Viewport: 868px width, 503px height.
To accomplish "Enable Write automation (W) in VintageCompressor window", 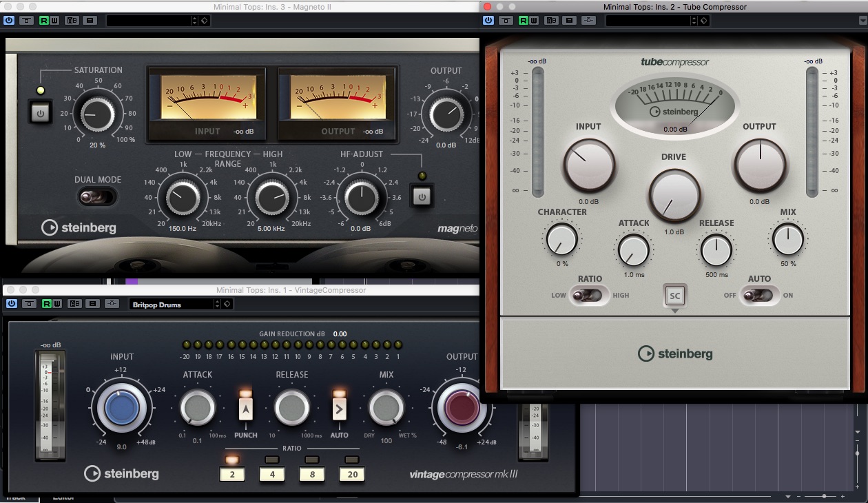I will pyautogui.click(x=57, y=304).
